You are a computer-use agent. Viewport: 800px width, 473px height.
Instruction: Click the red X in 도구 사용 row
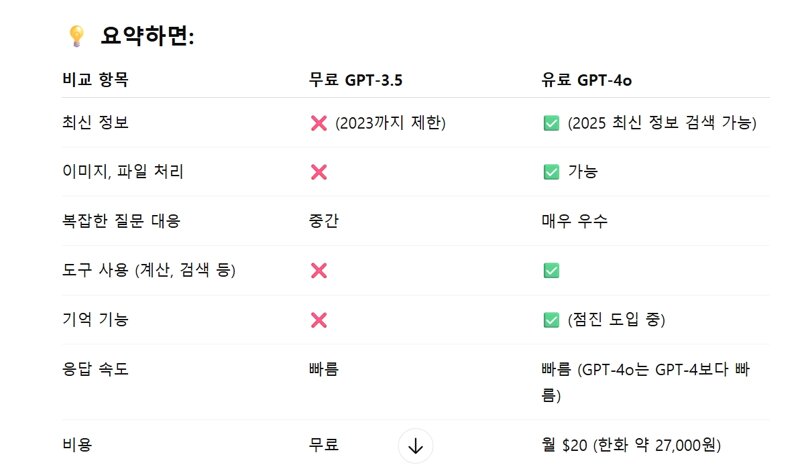click(319, 270)
